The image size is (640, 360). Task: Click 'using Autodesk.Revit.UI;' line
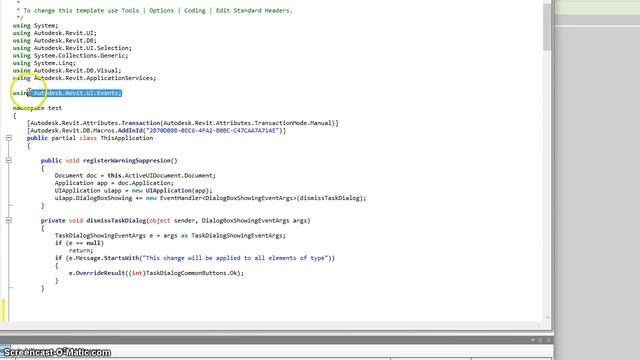[x=55, y=33]
